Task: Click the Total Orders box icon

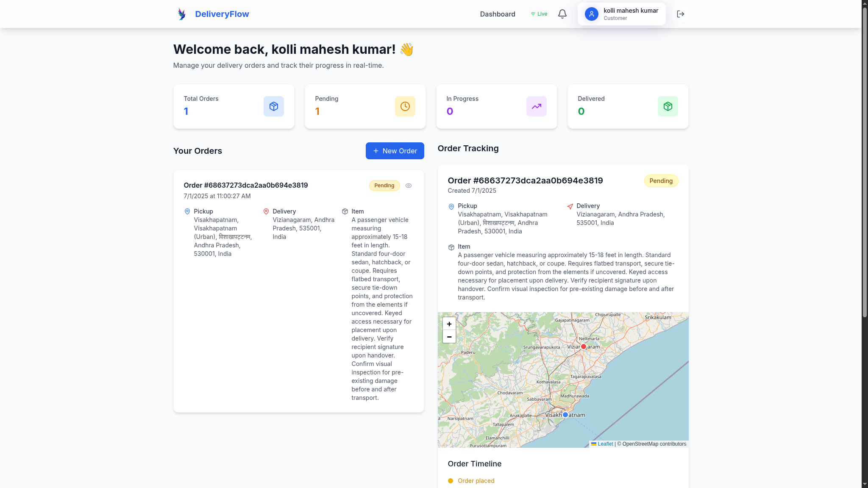Action: pyautogui.click(x=273, y=106)
